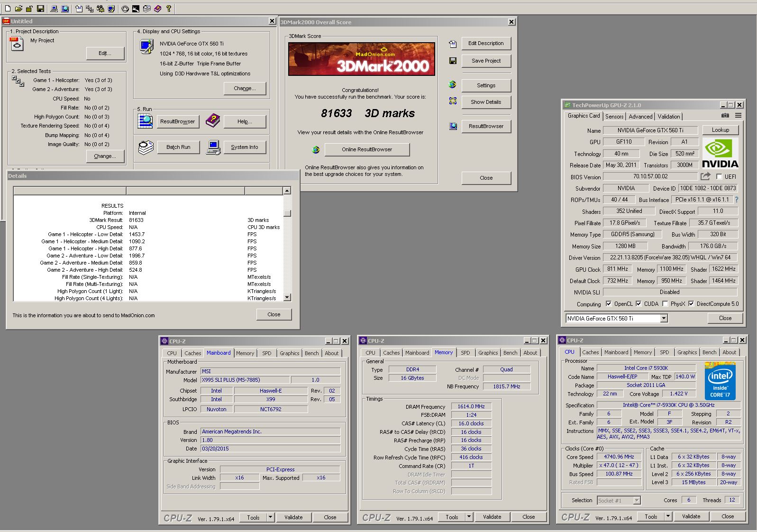Click the Batch Run stacked pages icon
Viewport: 757px width, 532px height.
point(146,147)
